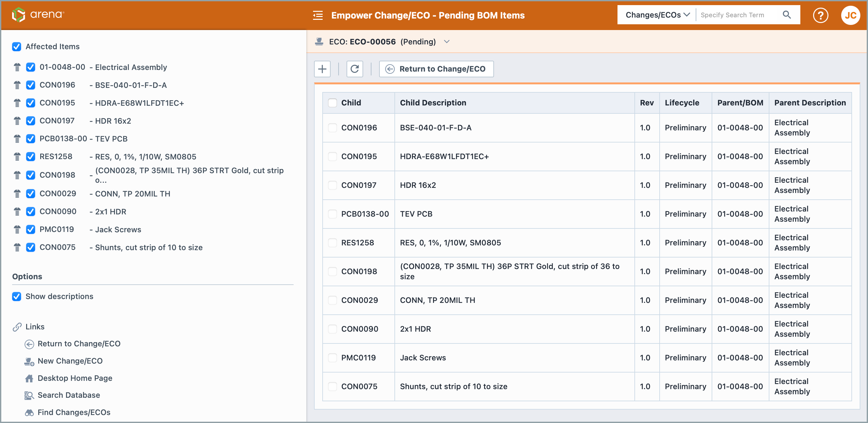Click the plus add item icon
This screenshot has width=868, height=423.
(322, 69)
